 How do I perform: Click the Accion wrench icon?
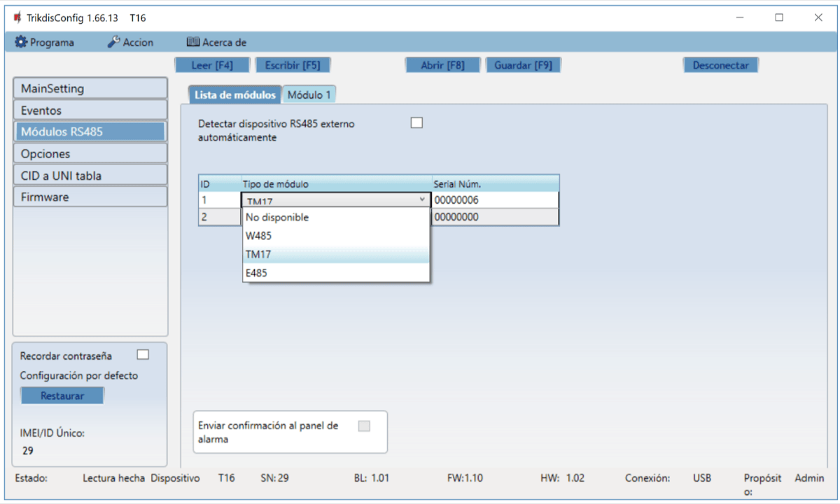coord(113,42)
